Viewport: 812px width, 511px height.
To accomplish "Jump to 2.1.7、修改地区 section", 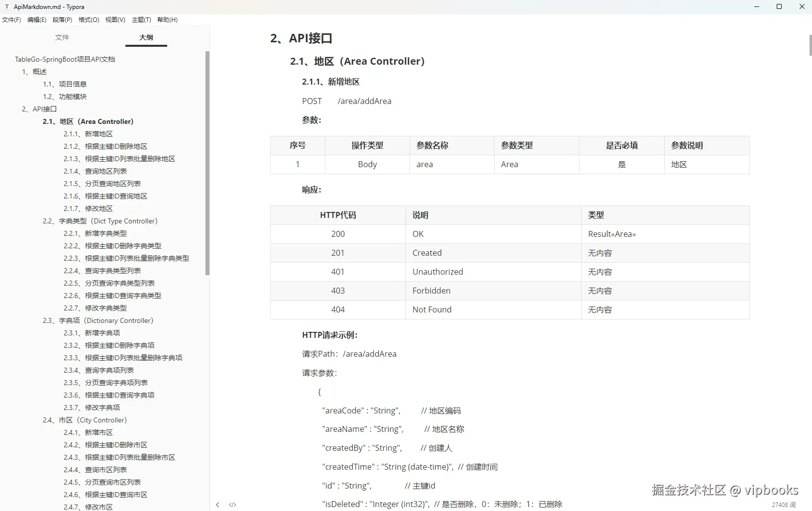I will coord(88,208).
